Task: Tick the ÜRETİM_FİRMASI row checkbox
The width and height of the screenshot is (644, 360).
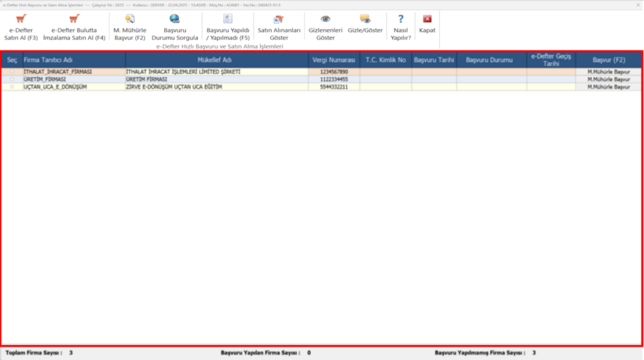Action: (12, 79)
